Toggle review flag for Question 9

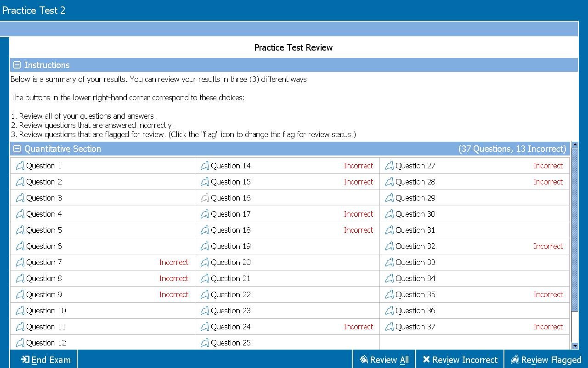click(x=20, y=295)
